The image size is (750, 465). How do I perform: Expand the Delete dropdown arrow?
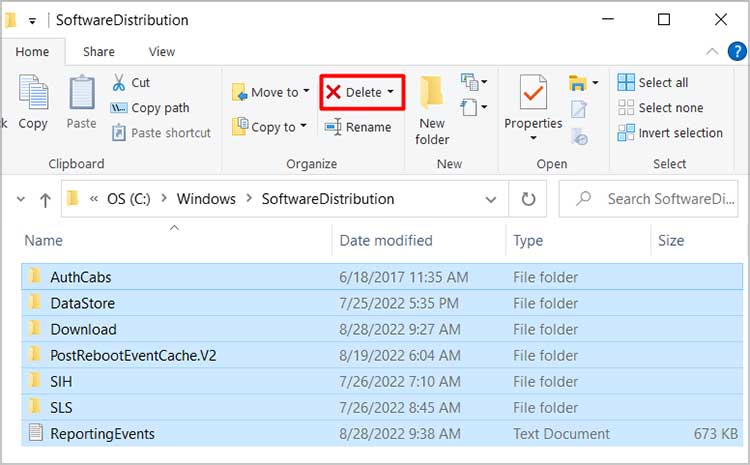tap(391, 91)
